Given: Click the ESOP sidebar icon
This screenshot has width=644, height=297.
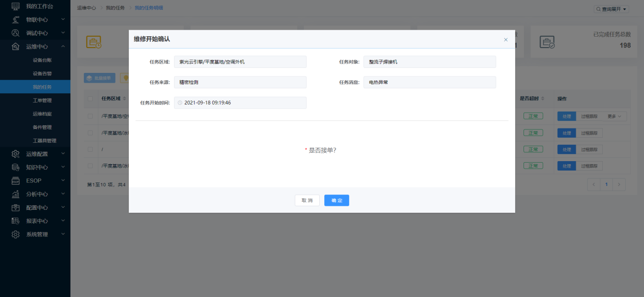Looking at the screenshot, I should coord(16,180).
